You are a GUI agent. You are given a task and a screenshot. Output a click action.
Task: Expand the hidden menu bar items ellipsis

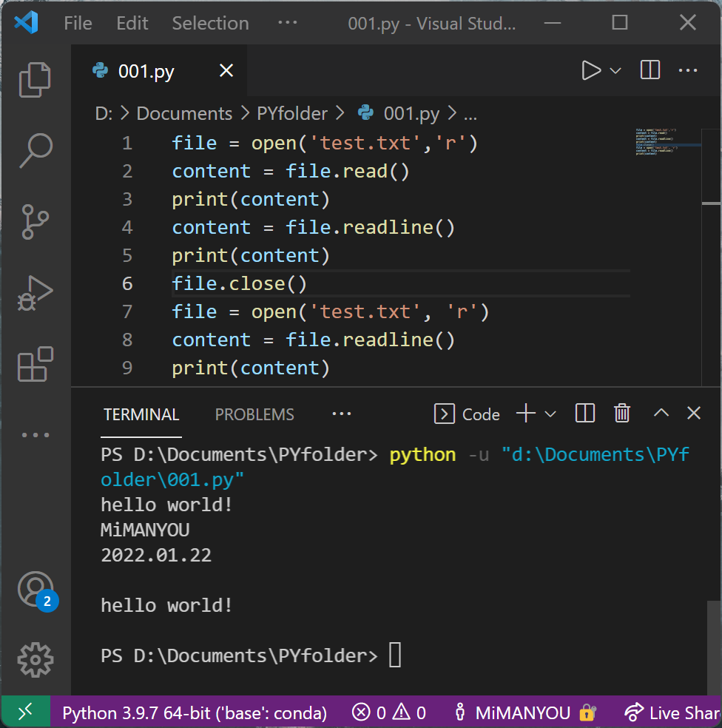(x=287, y=23)
